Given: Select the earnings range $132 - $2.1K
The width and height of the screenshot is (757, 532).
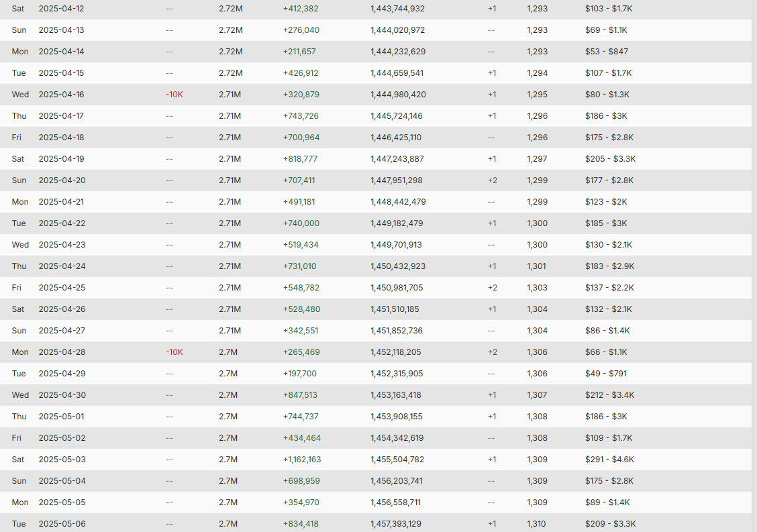Looking at the screenshot, I should click(609, 309).
